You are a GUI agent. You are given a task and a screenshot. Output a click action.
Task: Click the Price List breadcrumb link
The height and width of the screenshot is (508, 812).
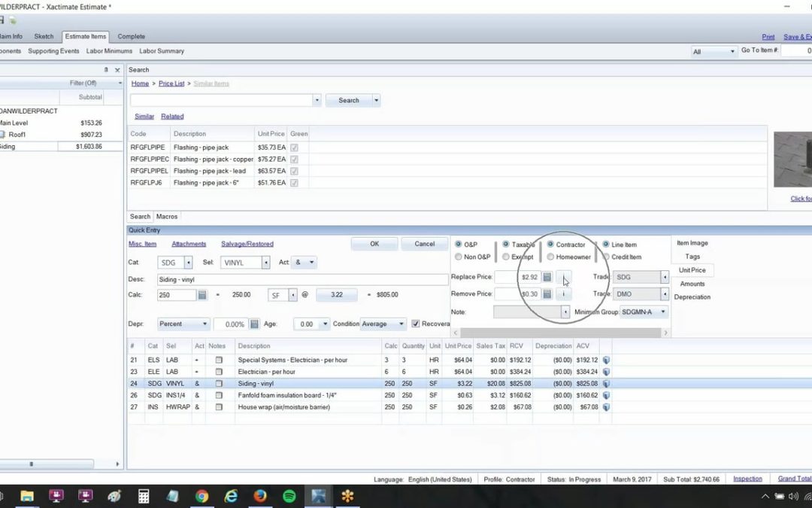click(171, 84)
